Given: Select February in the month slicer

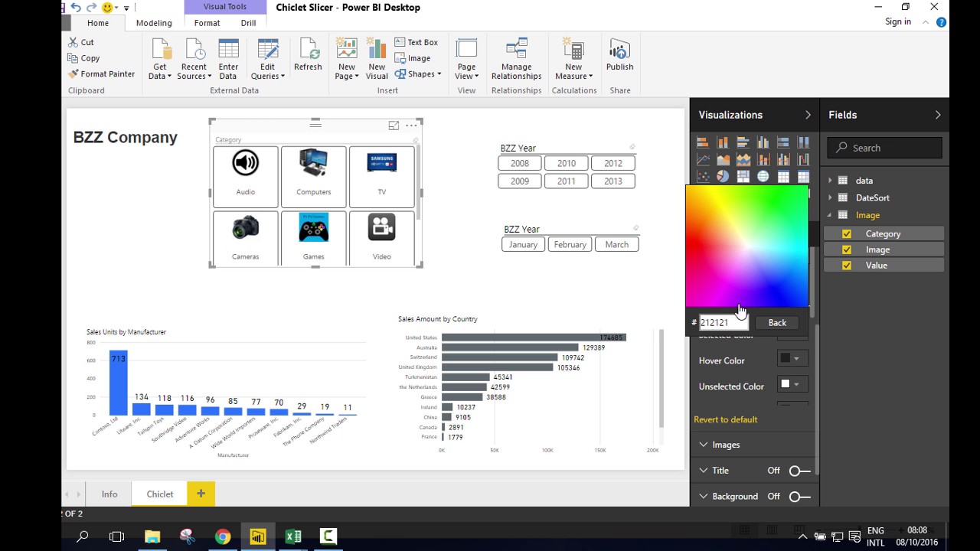Looking at the screenshot, I should pyautogui.click(x=570, y=244).
